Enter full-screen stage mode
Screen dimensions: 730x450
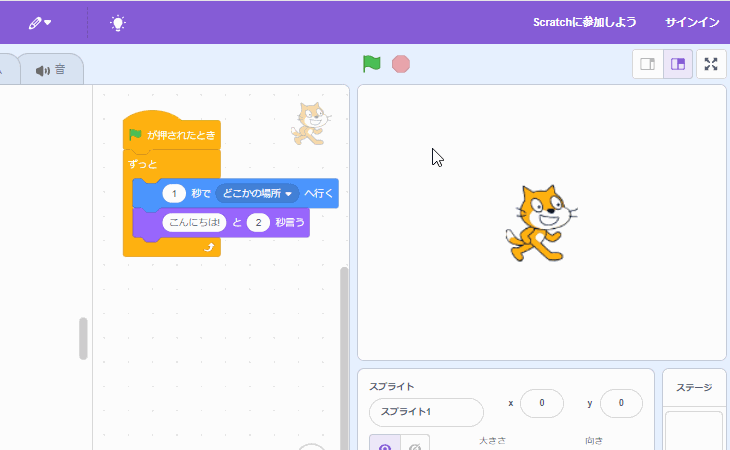point(711,64)
